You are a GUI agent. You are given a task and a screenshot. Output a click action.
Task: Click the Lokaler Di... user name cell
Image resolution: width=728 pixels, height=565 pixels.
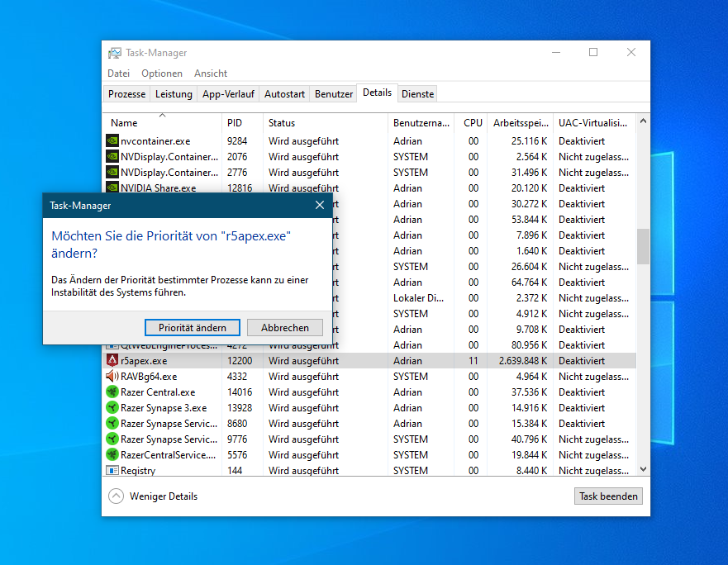(x=418, y=297)
